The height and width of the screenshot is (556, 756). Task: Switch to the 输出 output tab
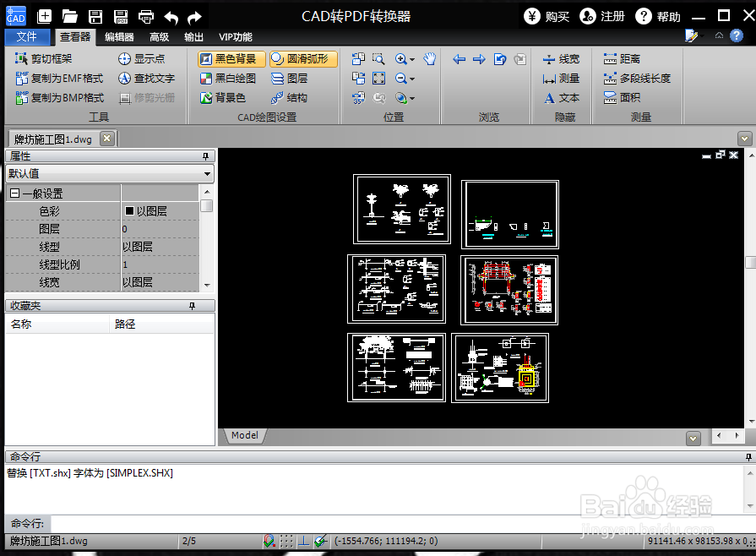click(193, 37)
